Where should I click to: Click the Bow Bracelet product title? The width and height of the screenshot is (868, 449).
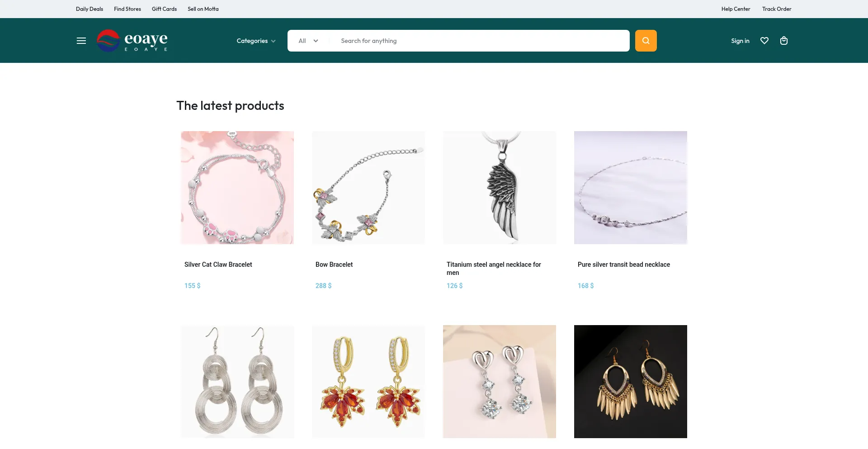pyautogui.click(x=334, y=265)
